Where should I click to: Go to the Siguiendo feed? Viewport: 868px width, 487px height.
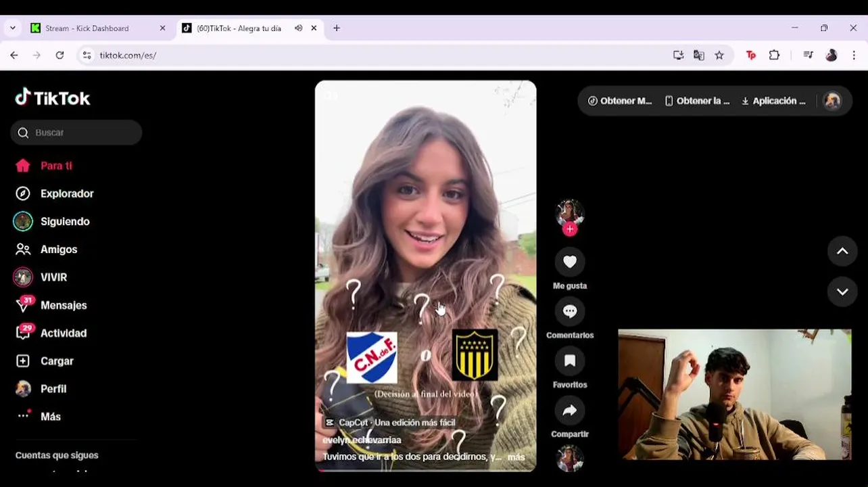51,221
